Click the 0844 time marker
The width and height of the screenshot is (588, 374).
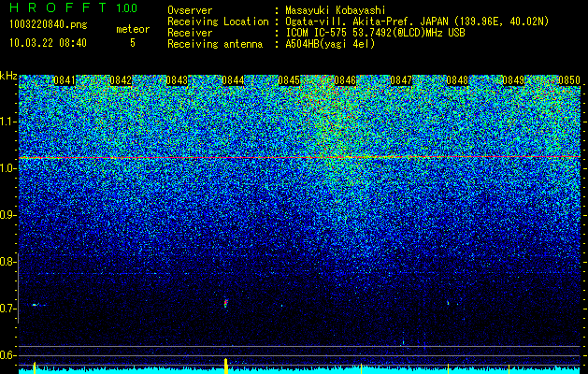(233, 80)
